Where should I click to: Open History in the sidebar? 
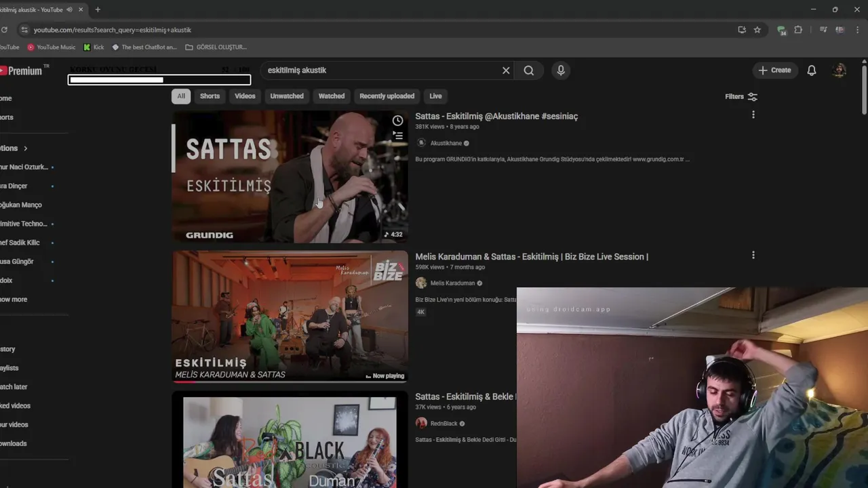point(8,349)
